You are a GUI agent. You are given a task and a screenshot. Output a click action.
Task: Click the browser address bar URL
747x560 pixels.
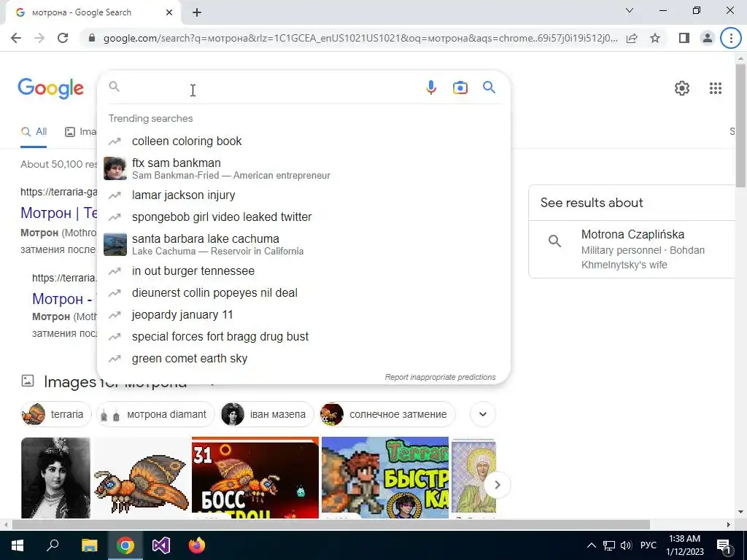[360, 38]
